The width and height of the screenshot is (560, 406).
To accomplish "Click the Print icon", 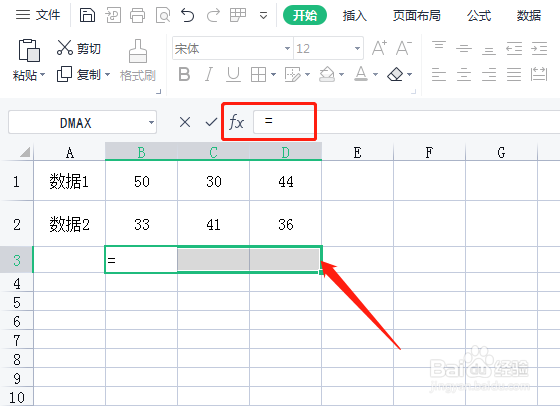I will coord(138,15).
